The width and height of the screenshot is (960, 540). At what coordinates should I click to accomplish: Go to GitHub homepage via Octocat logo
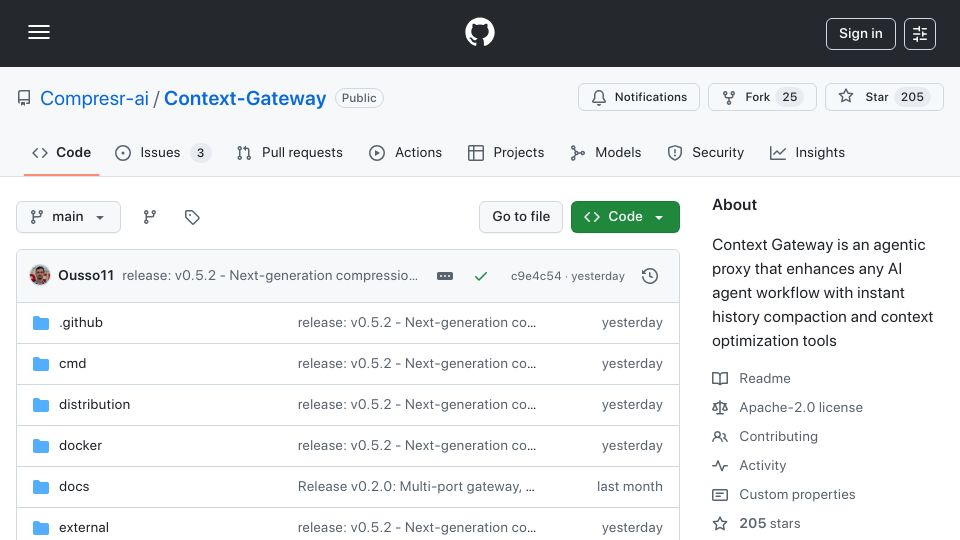[x=479, y=32]
